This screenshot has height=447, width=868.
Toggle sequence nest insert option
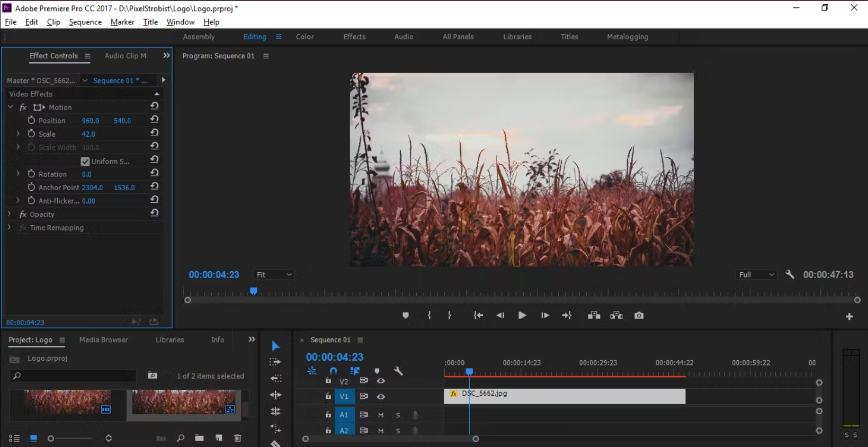coord(311,371)
